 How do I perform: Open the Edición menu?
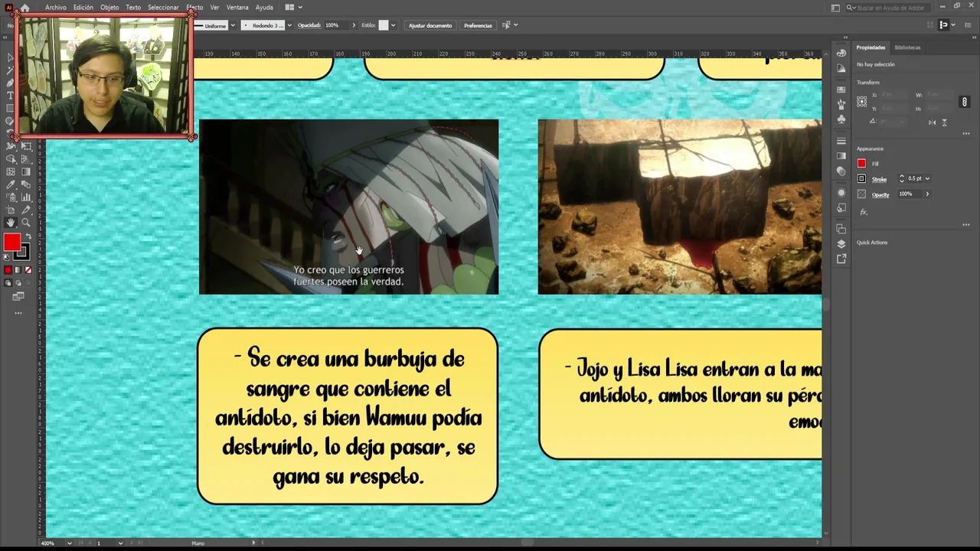tap(83, 8)
